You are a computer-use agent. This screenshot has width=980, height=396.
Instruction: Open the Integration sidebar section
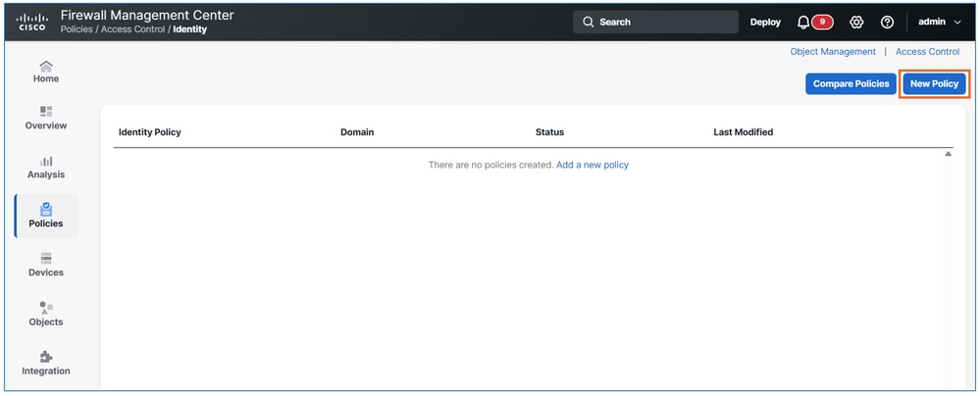click(46, 363)
